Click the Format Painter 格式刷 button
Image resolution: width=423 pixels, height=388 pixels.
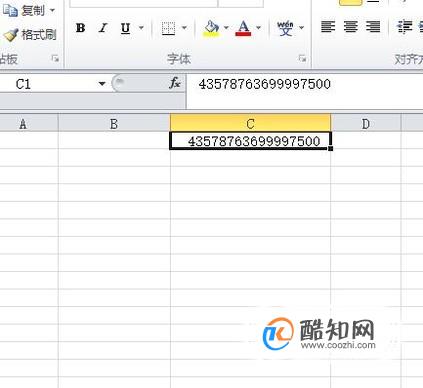pyautogui.click(x=30, y=35)
